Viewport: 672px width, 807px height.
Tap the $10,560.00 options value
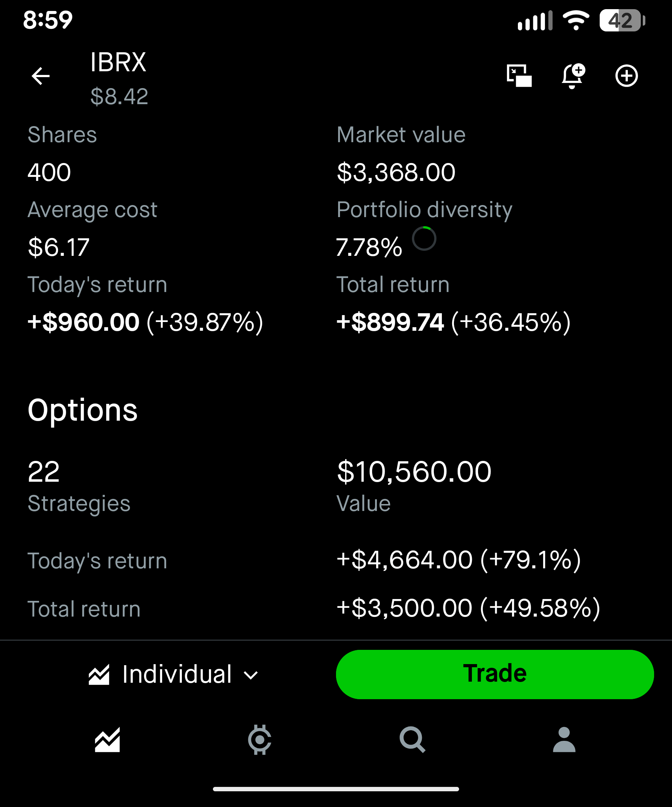pos(414,472)
